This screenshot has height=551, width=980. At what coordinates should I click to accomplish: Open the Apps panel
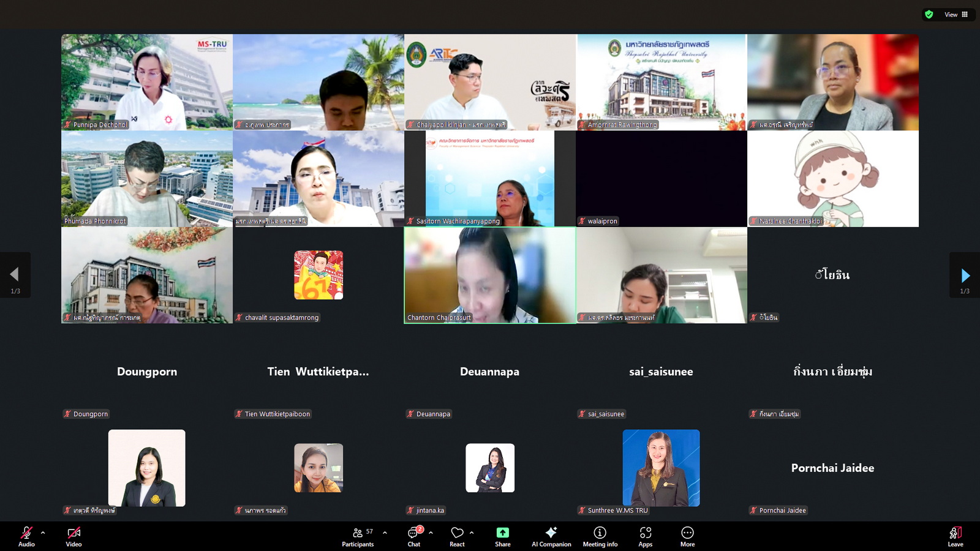(645, 536)
